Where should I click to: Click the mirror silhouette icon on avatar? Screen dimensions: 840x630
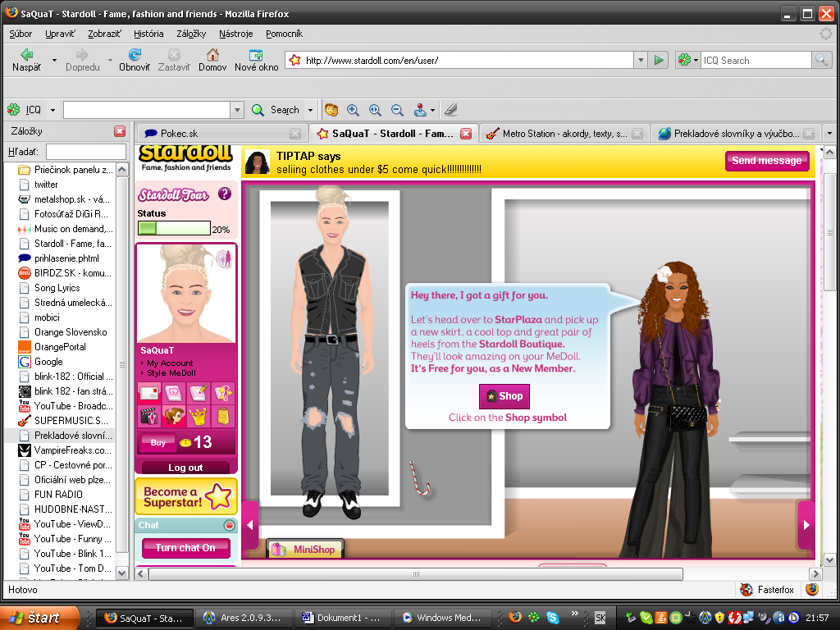[225, 260]
